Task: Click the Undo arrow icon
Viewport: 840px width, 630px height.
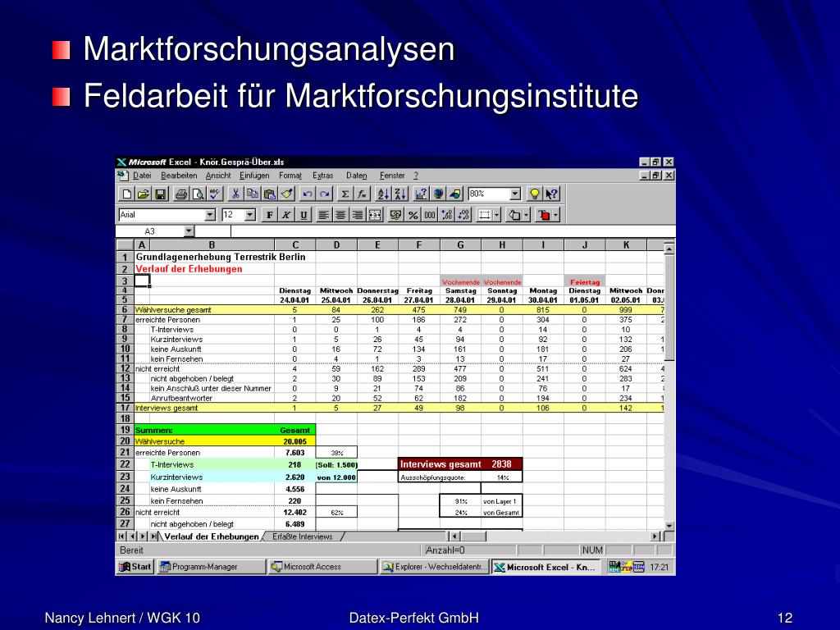Action: point(308,194)
